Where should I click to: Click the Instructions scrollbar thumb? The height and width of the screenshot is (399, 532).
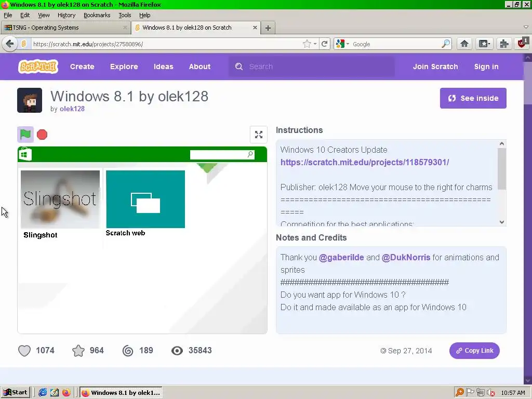502,169
